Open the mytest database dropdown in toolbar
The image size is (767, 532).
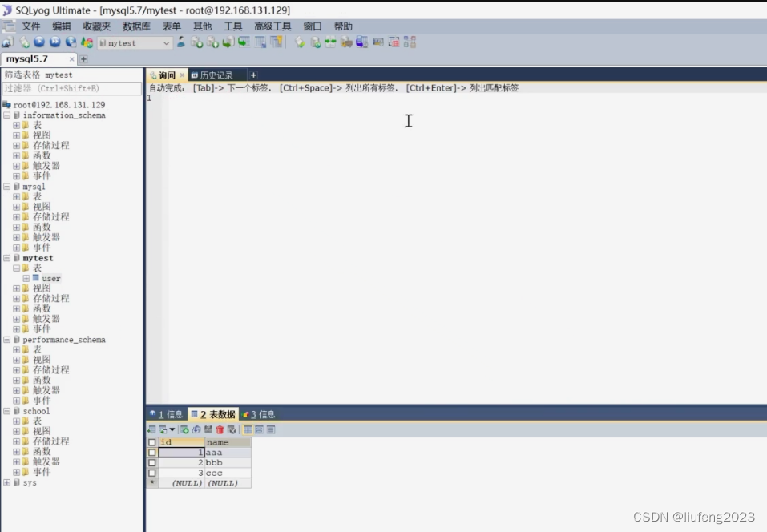(x=135, y=43)
